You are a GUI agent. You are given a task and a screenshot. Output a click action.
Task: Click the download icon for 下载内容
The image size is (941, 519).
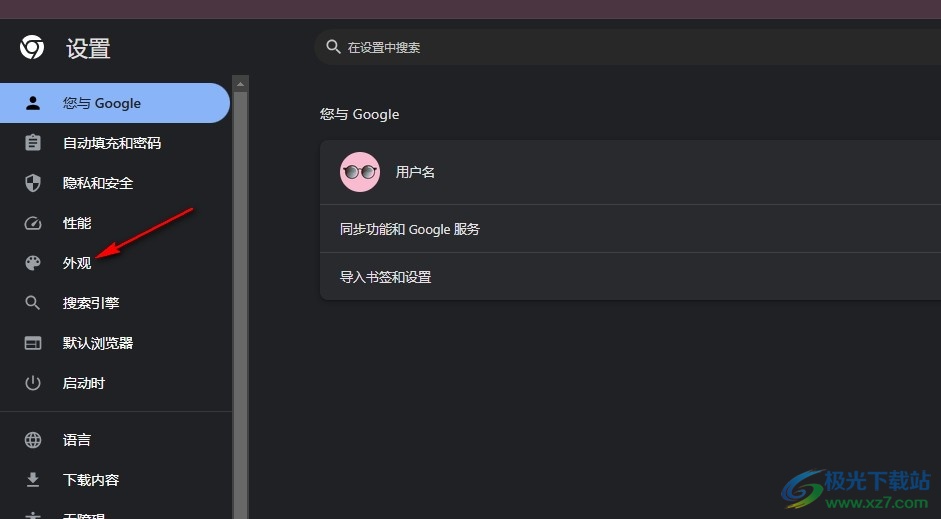33,479
